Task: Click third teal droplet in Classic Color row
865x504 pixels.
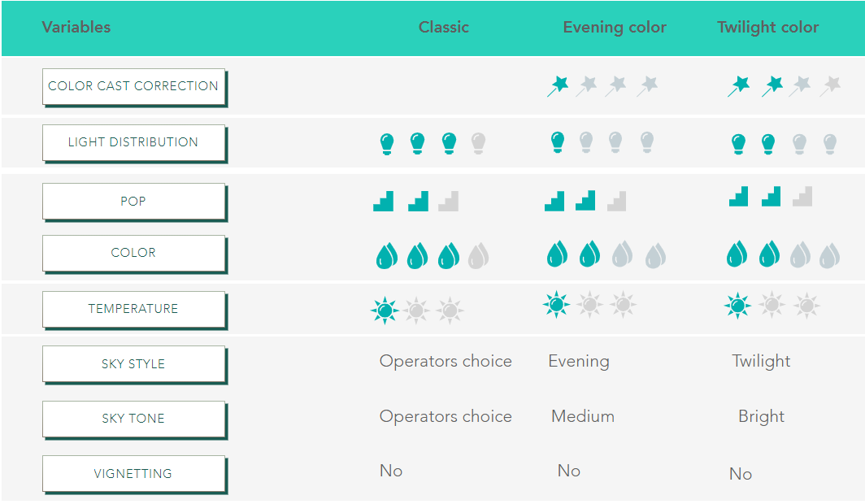Action: [448, 256]
